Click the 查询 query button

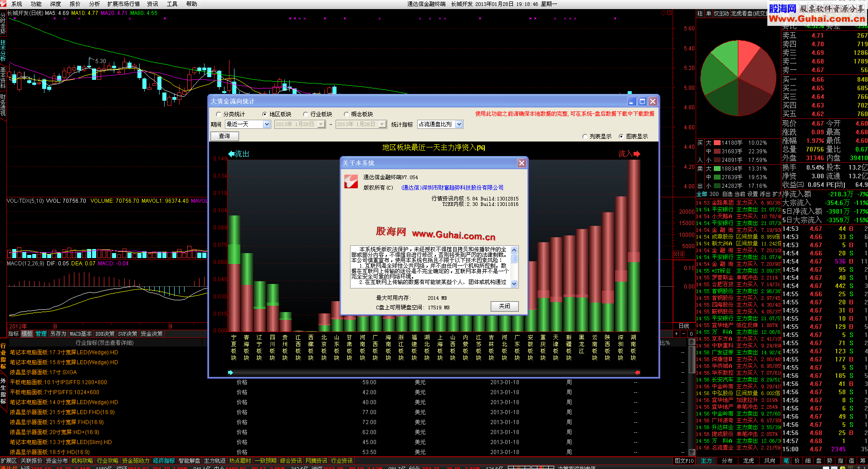click(224, 136)
